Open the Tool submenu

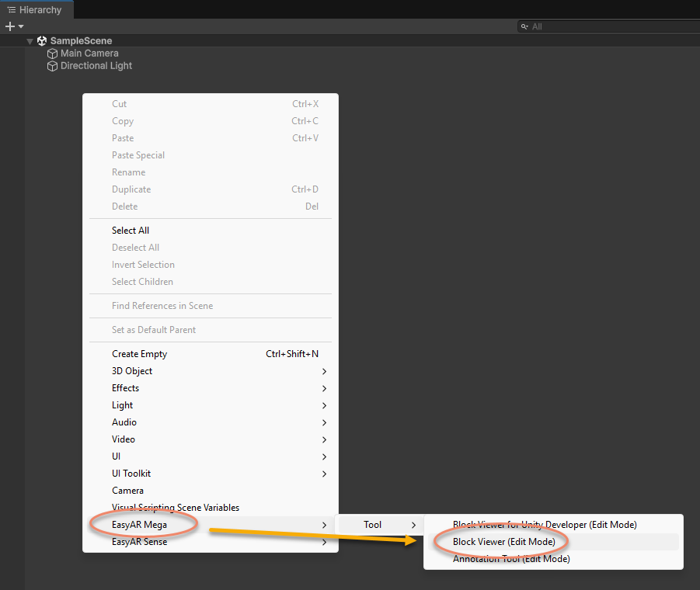(x=372, y=524)
